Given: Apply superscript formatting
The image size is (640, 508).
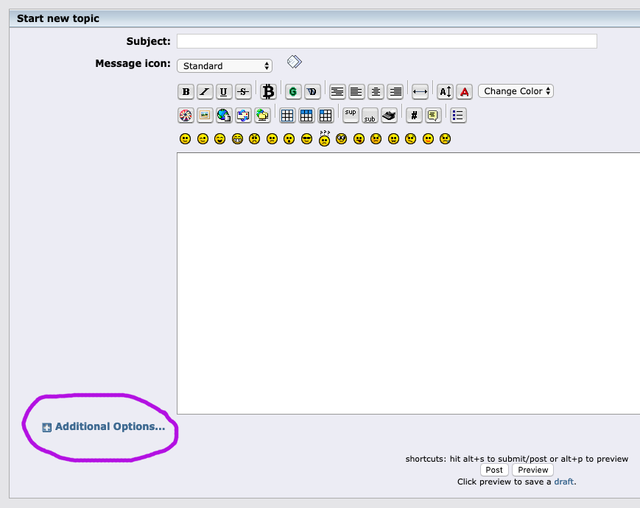Looking at the screenshot, I should point(351,115).
